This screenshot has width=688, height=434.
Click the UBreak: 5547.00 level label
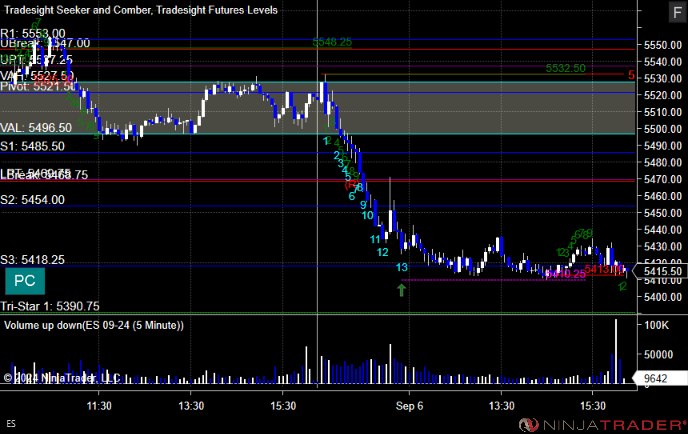pyautogui.click(x=45, y=43)
